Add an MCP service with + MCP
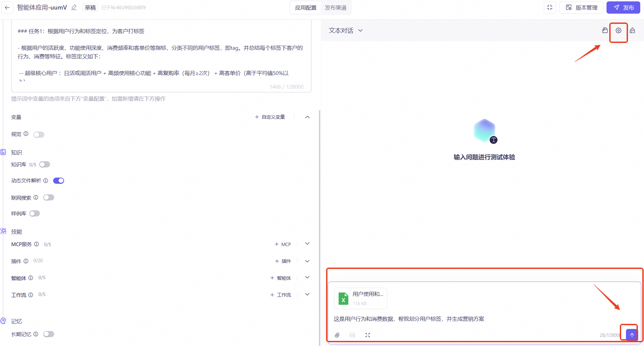 pyautogui.click(x=283, y=244)
